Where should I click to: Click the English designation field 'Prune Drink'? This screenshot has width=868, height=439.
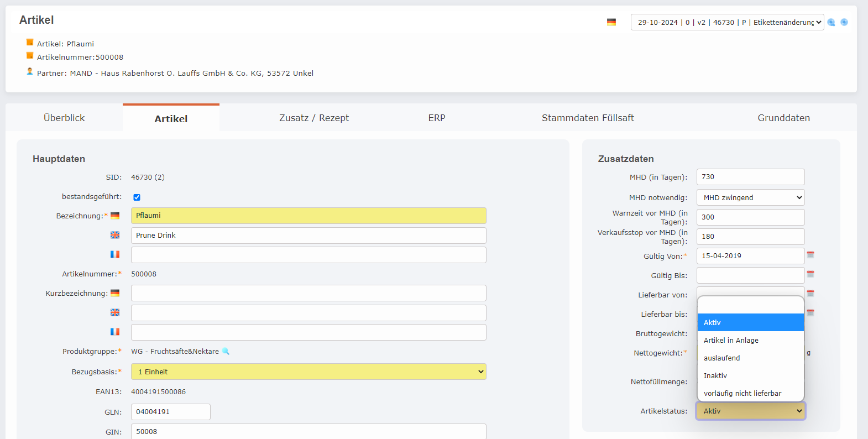[x=308, y=236]
